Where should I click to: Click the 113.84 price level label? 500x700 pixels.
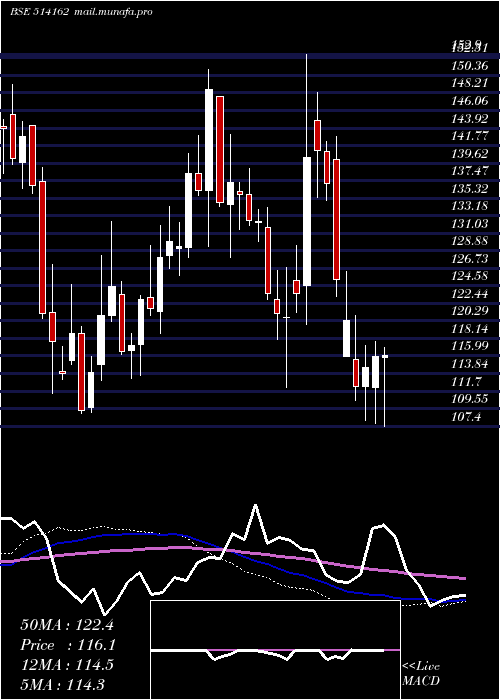pos(469,363)
